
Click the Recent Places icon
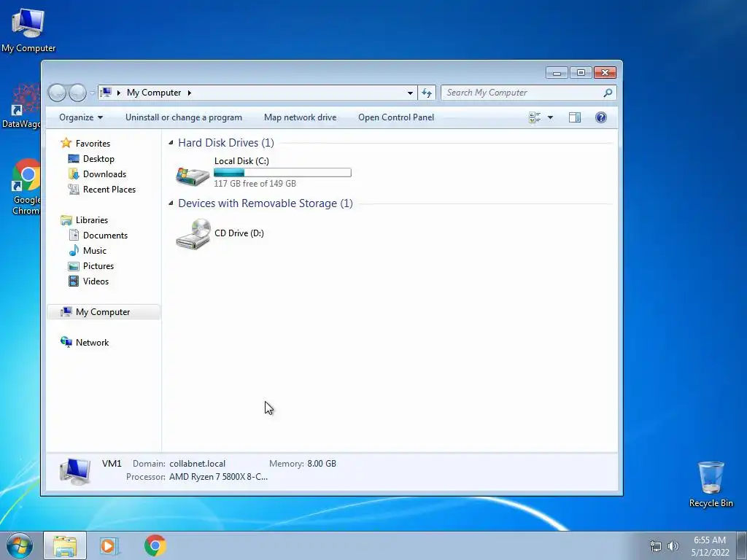tap(74, 189)
